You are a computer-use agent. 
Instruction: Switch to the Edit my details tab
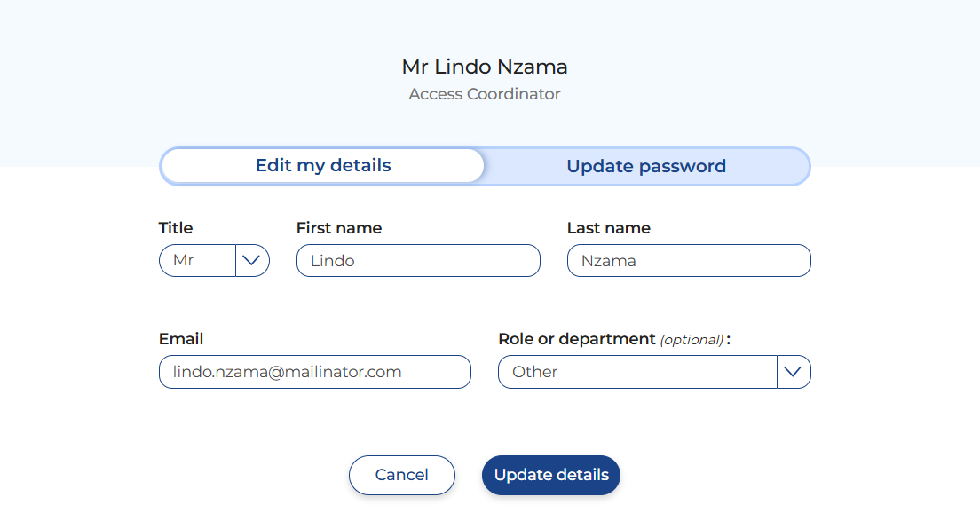point(323,166)
